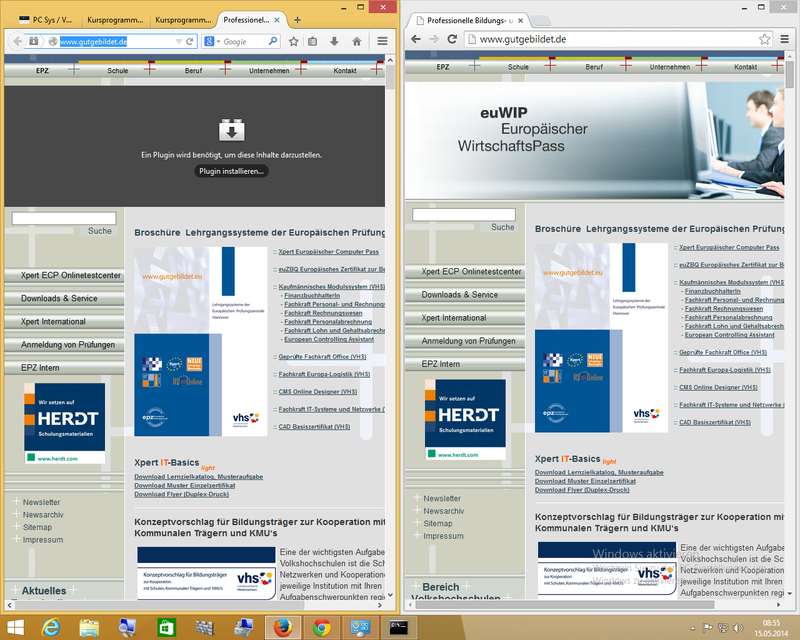800x640 pixels.
Task: Switch to PC Sys / V... tab in Firefox
Action: (x=45, y=20)
